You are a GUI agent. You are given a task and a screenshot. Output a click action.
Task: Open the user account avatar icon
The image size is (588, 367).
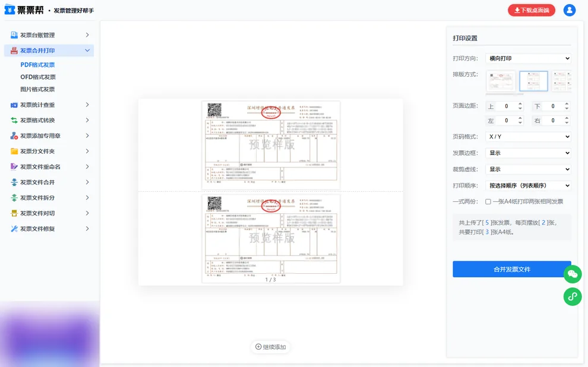click(569, 10)
